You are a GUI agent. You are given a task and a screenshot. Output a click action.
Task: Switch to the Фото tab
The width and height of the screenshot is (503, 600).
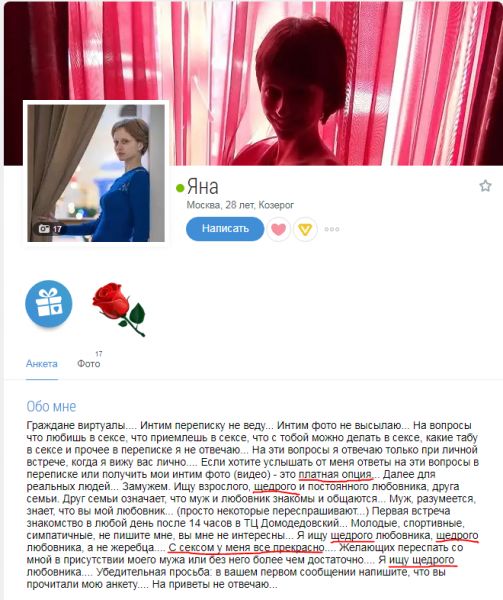tap(89, 364)
